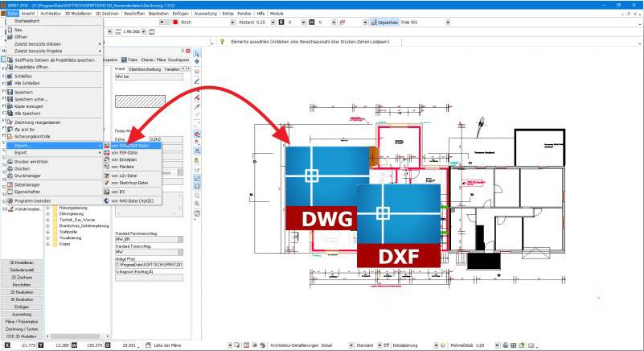Screen dimensions: 644x351
Task: Choose von NAS-Datei (ALKIS) import entry
Action: (133, 200)
